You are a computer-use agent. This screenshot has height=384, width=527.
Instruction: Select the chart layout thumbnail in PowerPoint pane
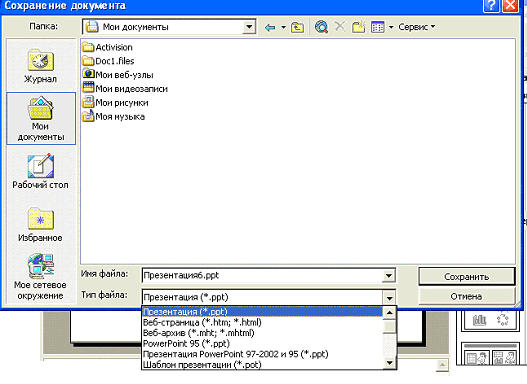tap(480, 320)
